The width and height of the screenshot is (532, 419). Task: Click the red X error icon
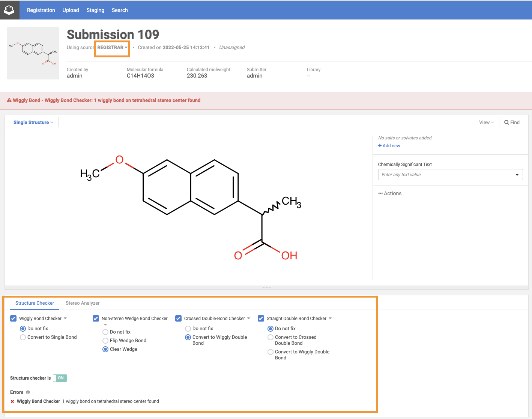pyautogui.click(x=12, y=401)
